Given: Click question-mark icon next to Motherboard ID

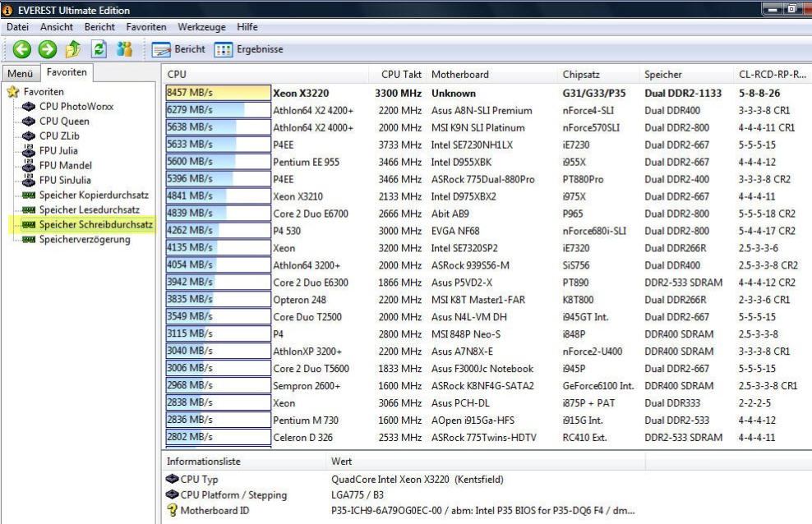Looking at the screenshot, I should point(172,510).
